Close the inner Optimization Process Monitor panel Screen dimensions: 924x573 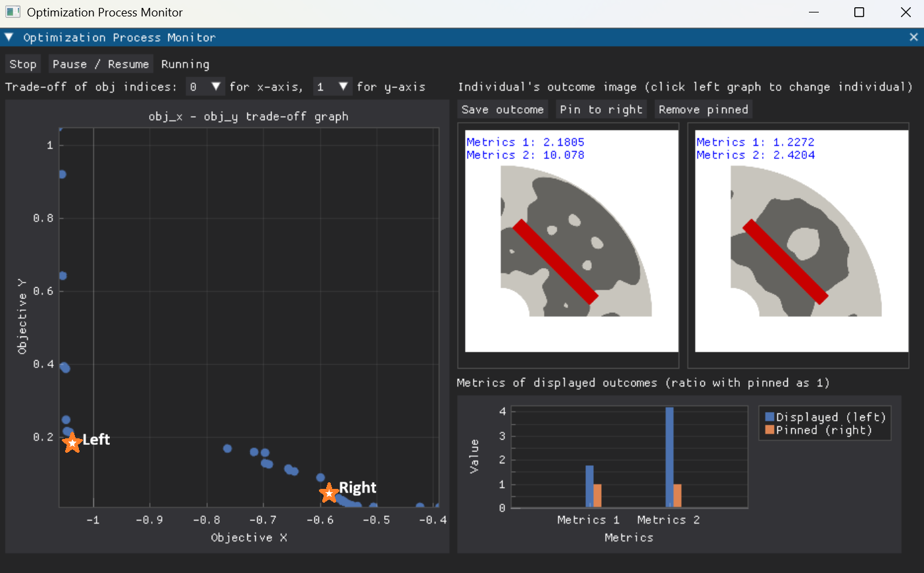913,37
